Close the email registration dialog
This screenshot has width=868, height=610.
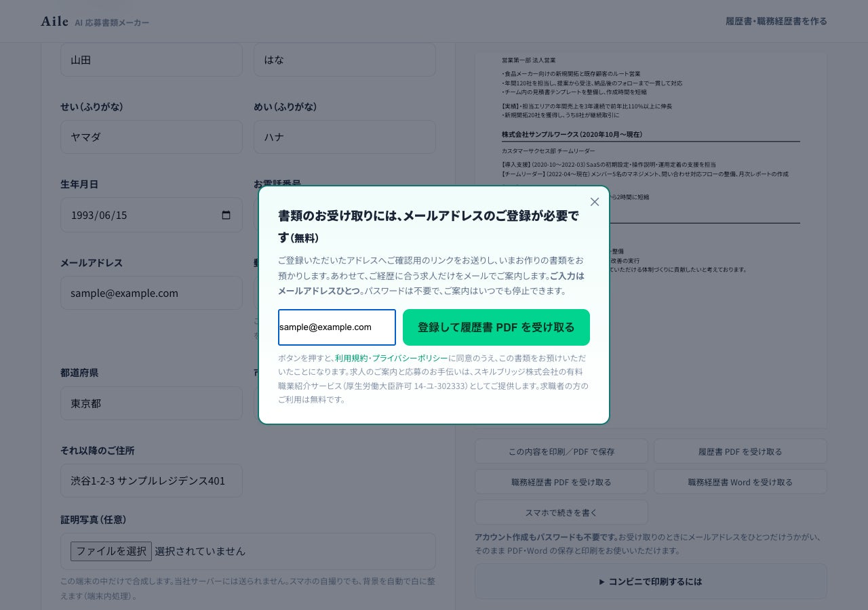point(595,202)
